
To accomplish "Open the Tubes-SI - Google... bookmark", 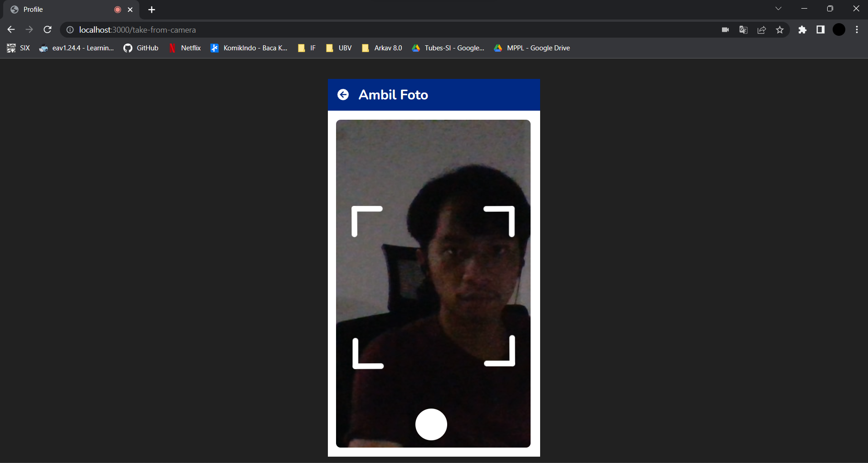I will [x=448, y=48].
